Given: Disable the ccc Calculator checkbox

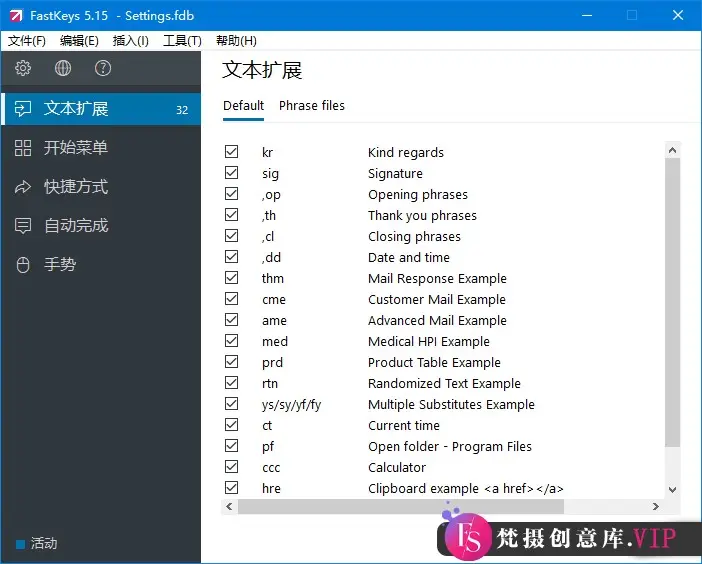Looking at the screenshot, I should tap(231, 467).
